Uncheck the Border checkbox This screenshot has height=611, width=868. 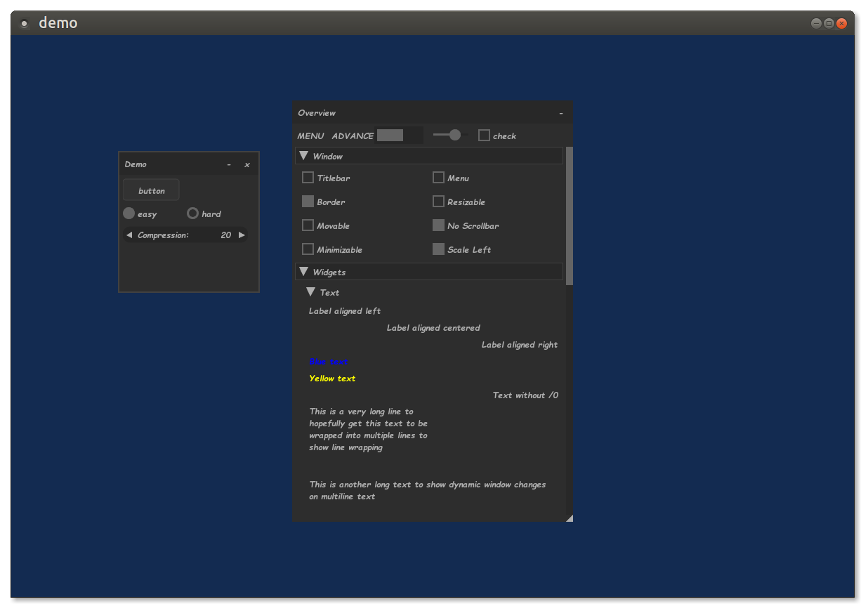[x=308, y=202]
